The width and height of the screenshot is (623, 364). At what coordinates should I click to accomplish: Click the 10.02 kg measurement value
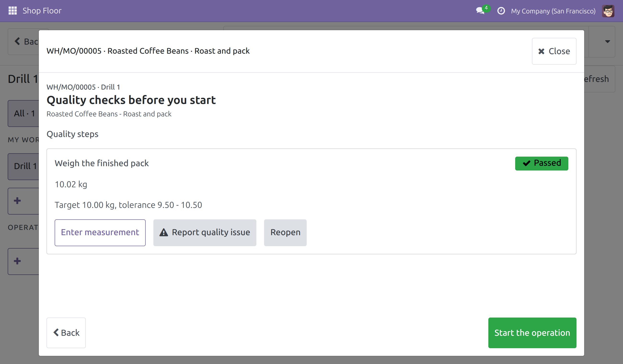tap(71, 184)
